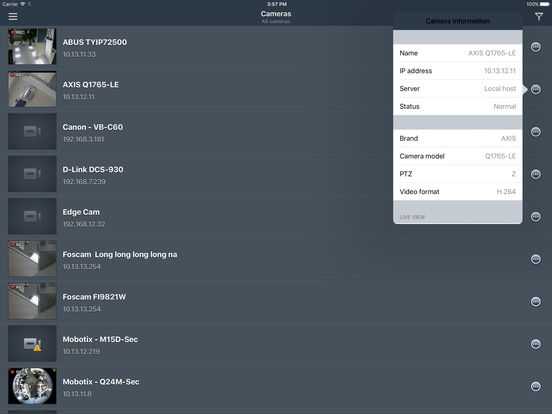
Task: Select Foscam Long long long long na
Action: 120,254
